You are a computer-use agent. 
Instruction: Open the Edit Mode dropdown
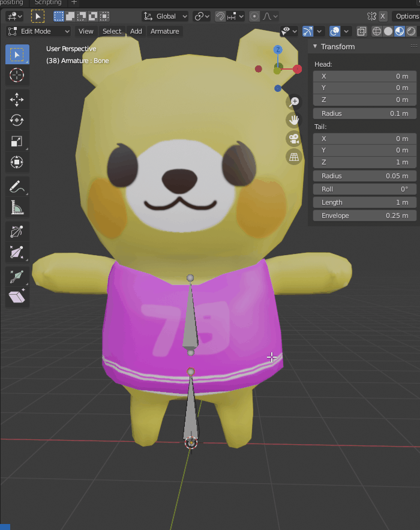(x=38, y=31)
